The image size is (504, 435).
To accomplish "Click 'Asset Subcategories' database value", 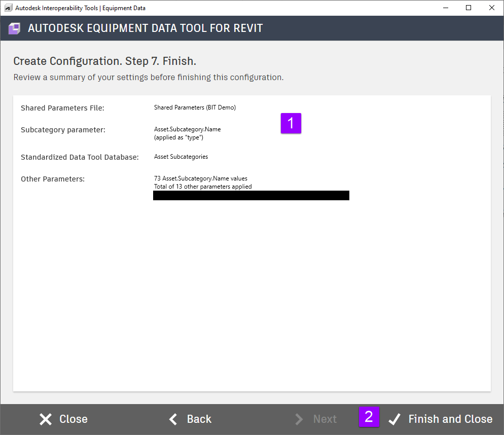I will coord(181,157).
